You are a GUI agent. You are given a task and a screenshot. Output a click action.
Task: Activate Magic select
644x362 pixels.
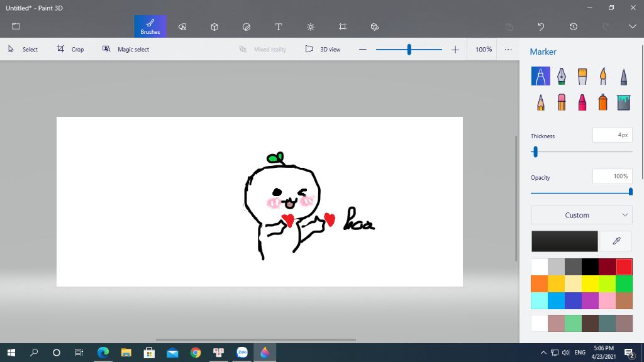pyautogui.click(x=126, y=49)
